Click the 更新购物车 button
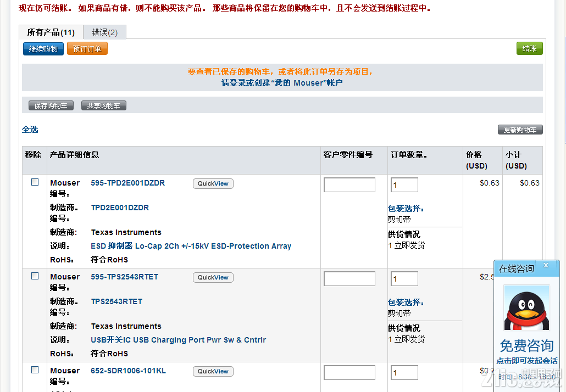Screen dimensions: 566x392 coord(520,130)
